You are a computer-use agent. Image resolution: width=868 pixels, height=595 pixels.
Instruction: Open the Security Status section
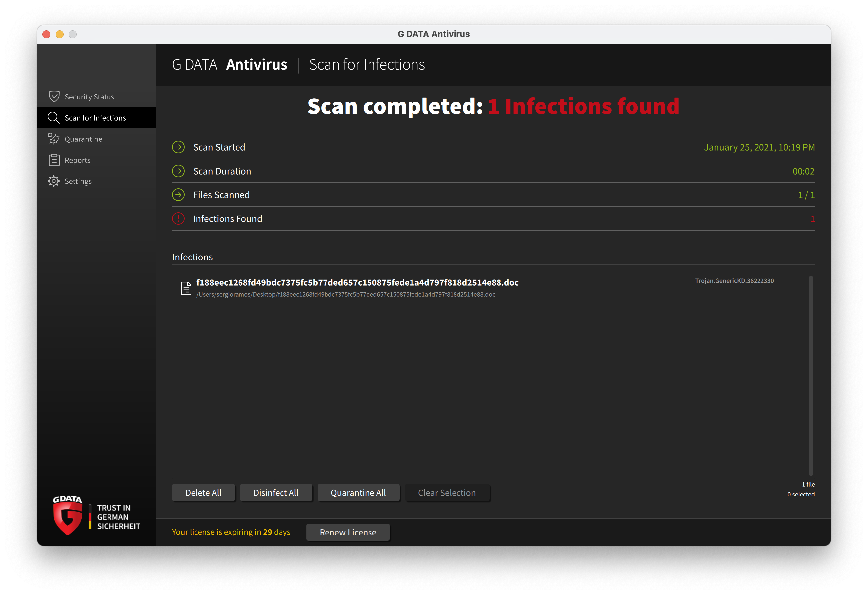pyautogui.click(x=96, y=97)
